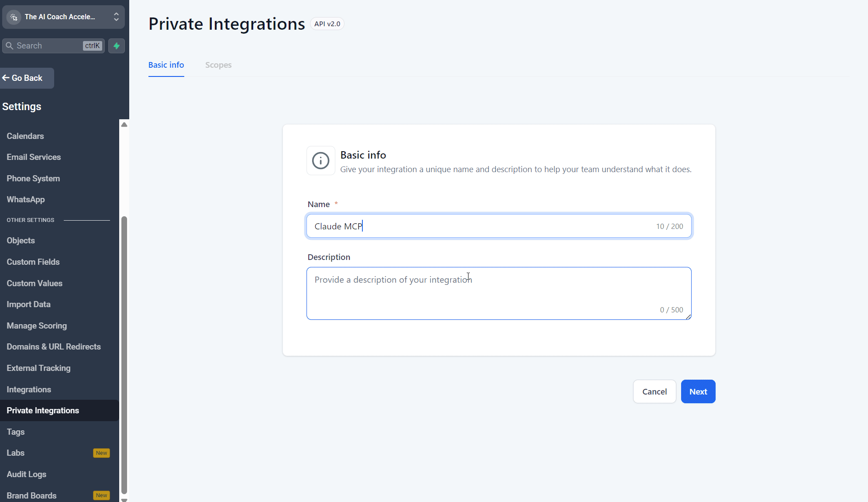Open Custom Fields settings
The width and height of the screenshot is (868, 502).
tap(33, 262)
